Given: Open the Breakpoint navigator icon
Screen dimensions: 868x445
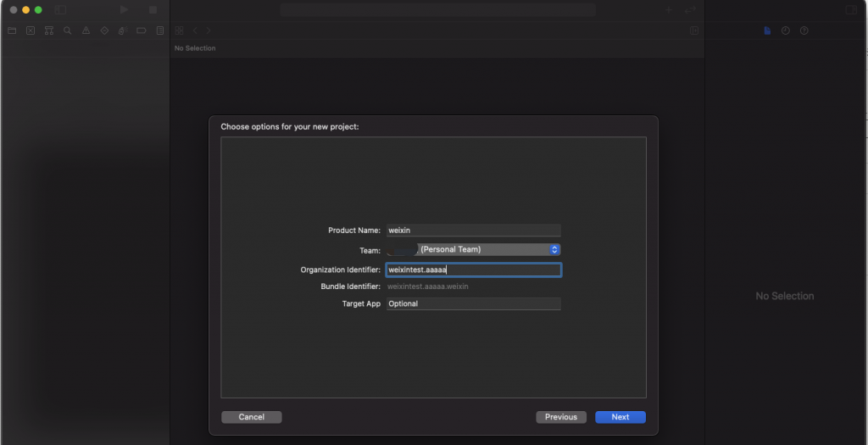Looking at the screenshot, I should pyautogui.click(x=141, y=31).
